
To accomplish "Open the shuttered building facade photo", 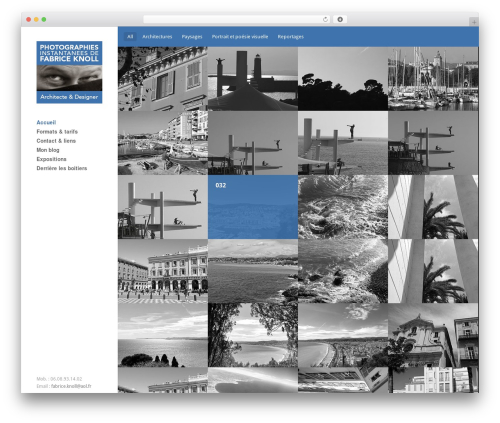I will (163, 79).
